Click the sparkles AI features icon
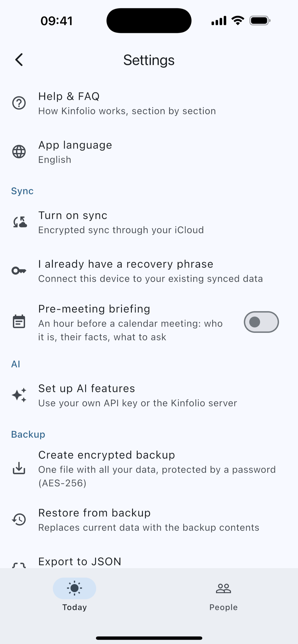 19,395
